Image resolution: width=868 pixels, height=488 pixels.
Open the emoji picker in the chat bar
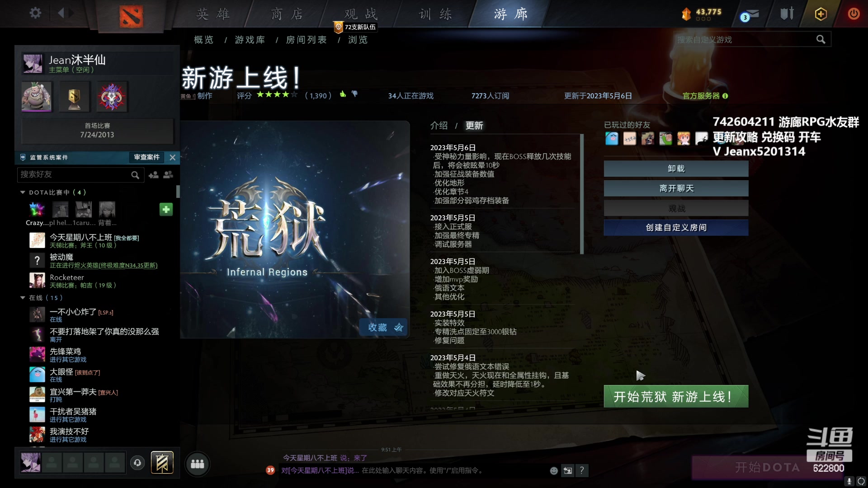point(554,470)
